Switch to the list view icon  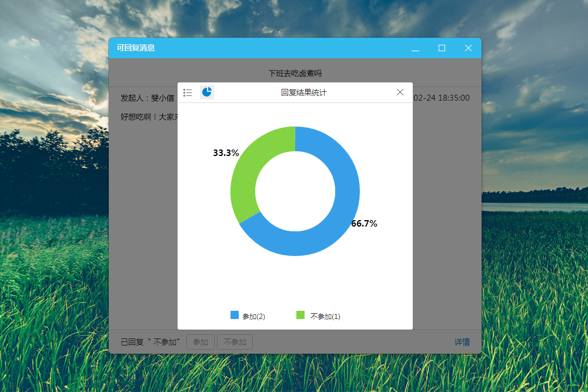pyautogui.click(x=188, y=92)
